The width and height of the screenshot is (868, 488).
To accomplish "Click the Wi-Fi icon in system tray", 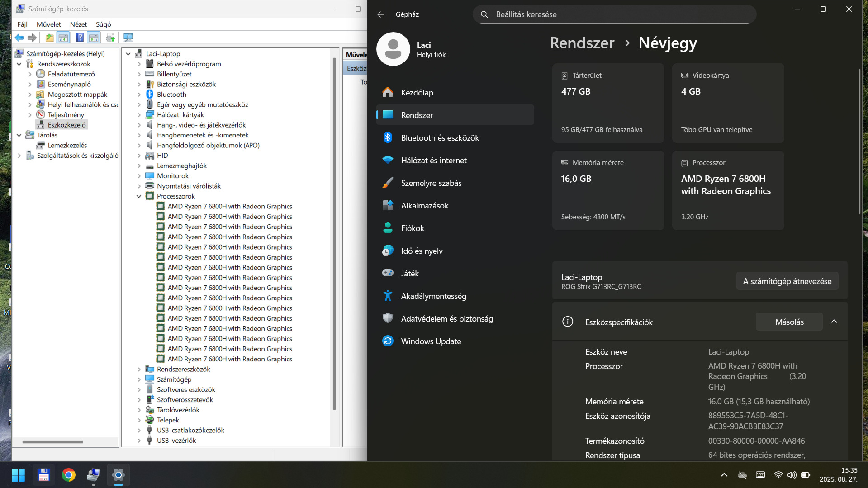I will tap(778, 475).
